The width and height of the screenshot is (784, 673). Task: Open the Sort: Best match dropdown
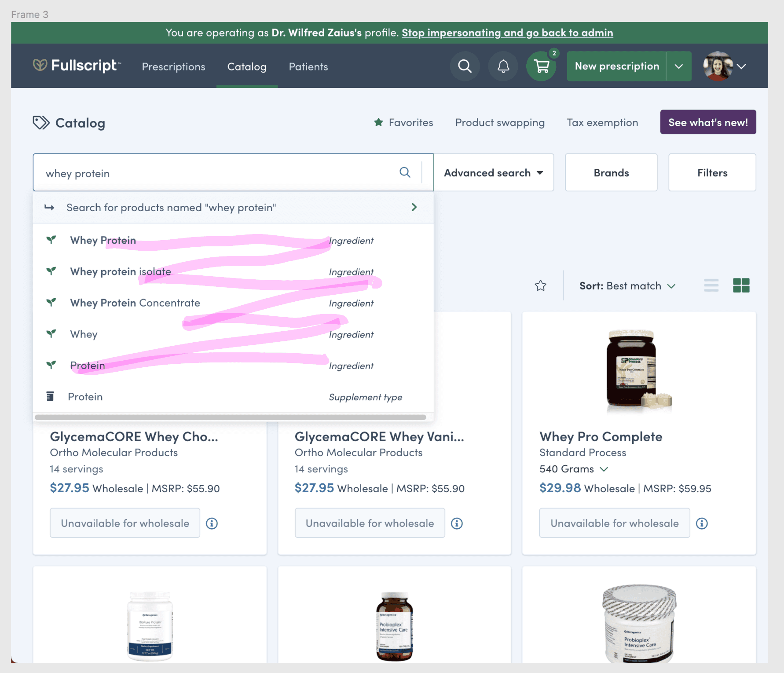tap(627, 286)
